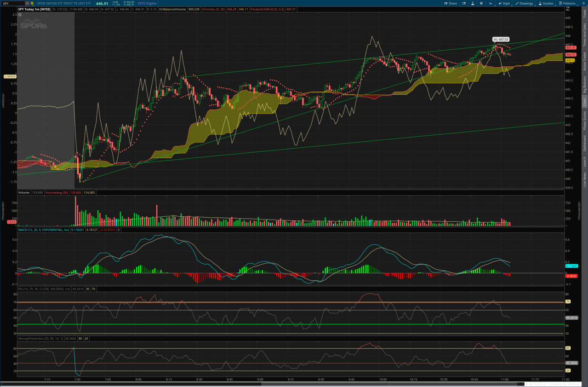Click the hamburger menu icon at top right
The height and width of the screenshot is (387, 588).
coord(583,3)
